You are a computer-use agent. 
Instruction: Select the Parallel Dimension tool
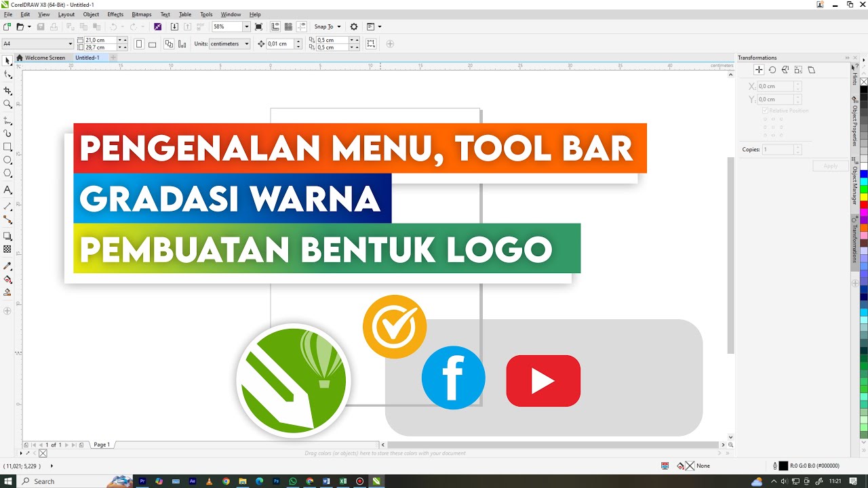pyautogui.click(x=7, y=205)
